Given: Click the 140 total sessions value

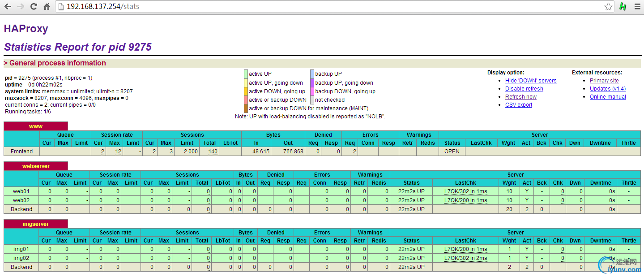Looking at the screenshot, I should (x=213, y=151).
